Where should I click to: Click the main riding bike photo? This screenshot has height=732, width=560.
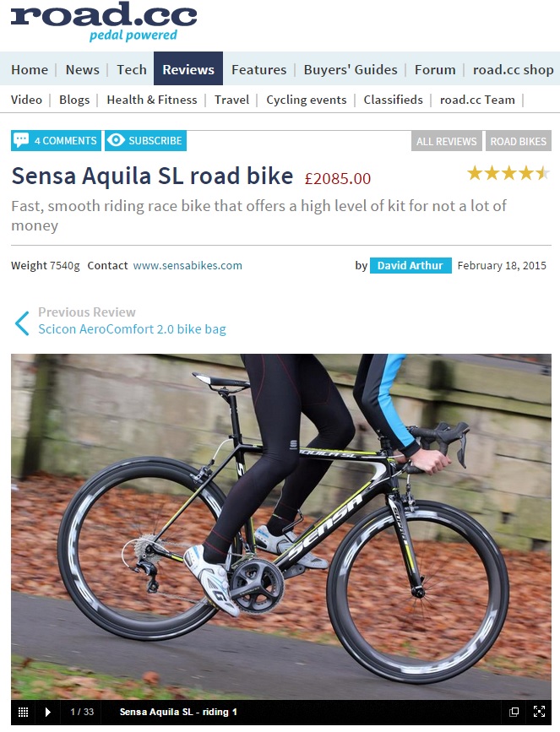point(281,526)
